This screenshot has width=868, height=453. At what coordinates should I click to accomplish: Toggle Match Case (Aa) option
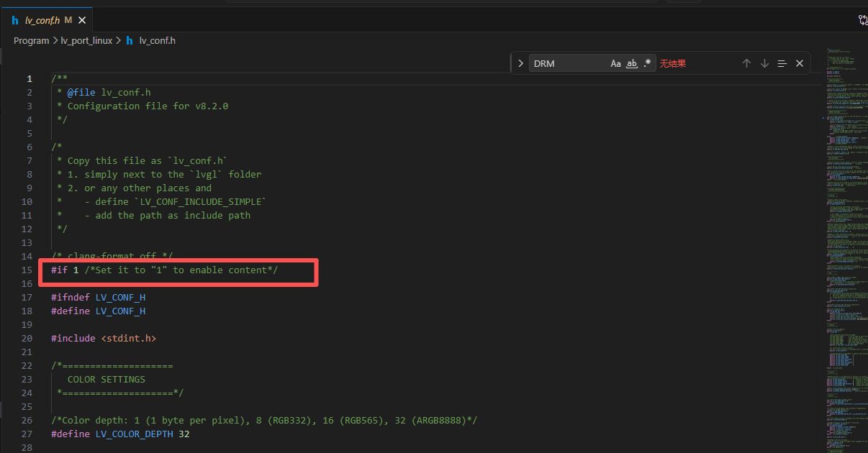[615, 63]
